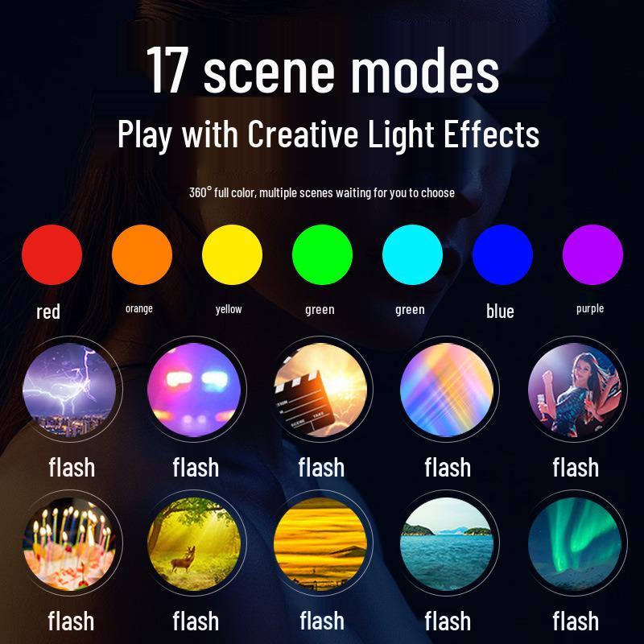
Task: Choose the aurora northern lights scene
Action: pos(575,543)
